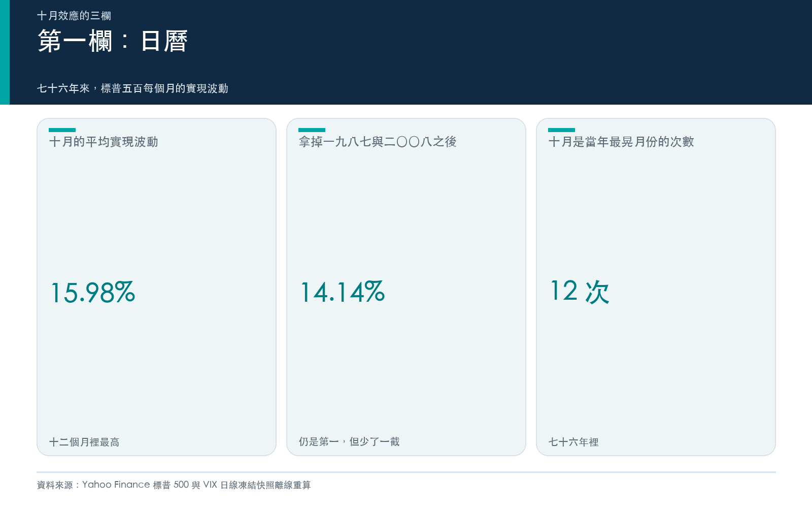This screenshot has height=508, width=812.
Task: Click the card heading 拿掉一九八七與二〇〇八之後
Action: (378, 142)
